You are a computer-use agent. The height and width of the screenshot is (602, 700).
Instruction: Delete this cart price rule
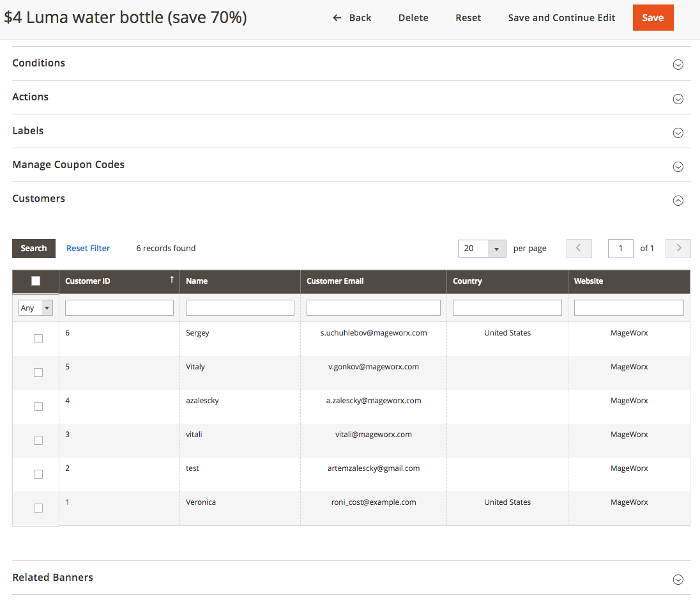(413, 18)
